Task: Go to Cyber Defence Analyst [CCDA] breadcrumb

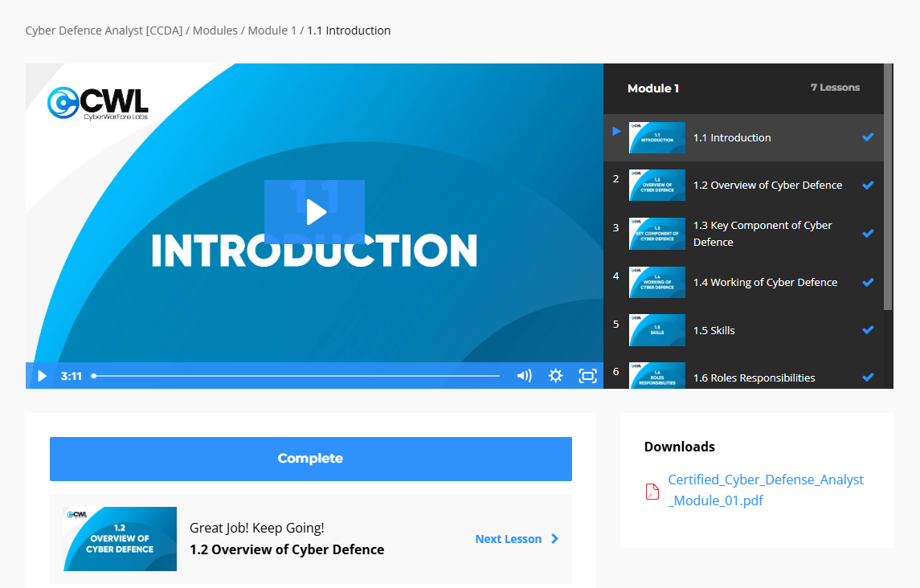Action: pos(104,31)
